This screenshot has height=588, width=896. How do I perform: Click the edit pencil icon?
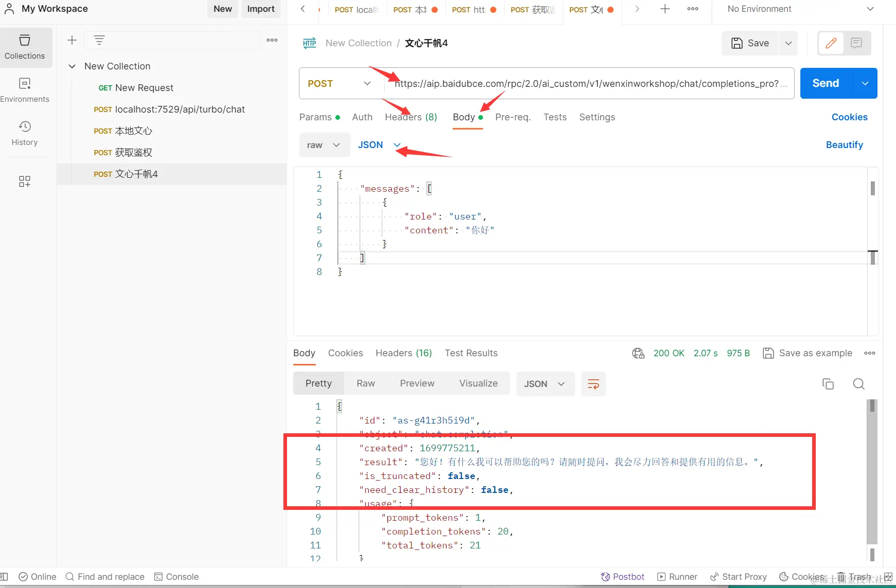(x=831, y=43)
